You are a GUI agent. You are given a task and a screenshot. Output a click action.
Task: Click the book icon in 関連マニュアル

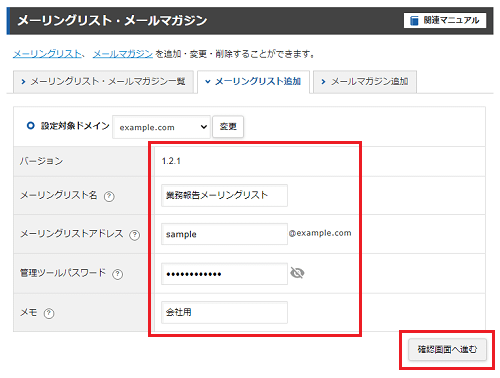tap(414, 21)
